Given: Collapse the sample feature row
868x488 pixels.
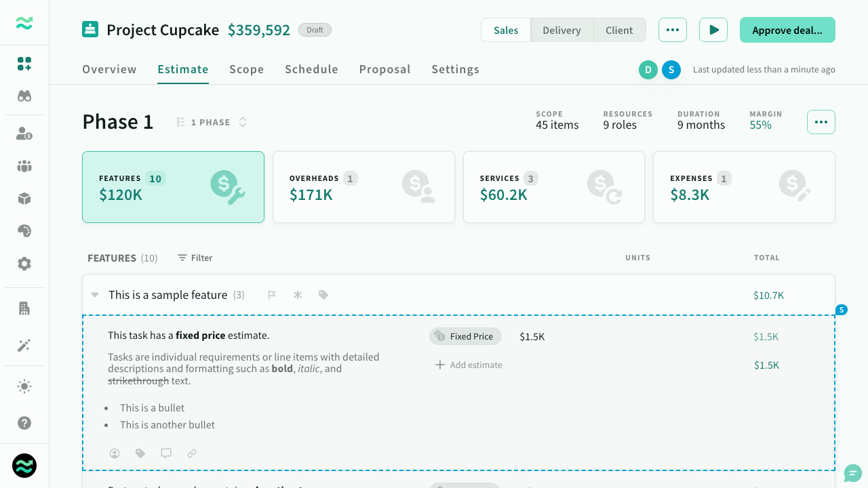Looking at the screenshot, I should (95, 295).
